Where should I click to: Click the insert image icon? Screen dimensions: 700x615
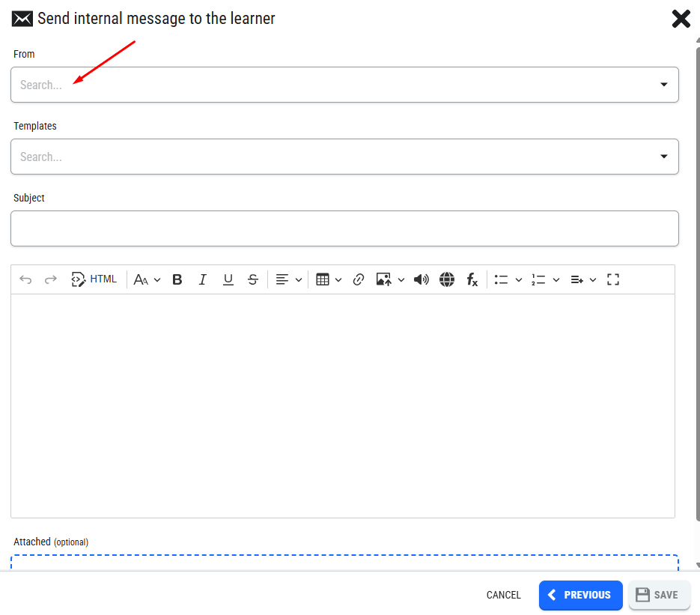click(383, 279)
